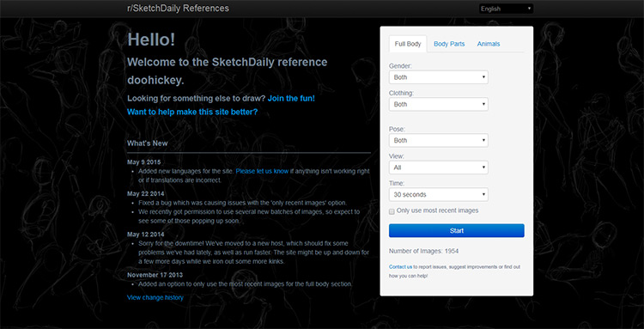Click the Please let us know link
The width and height of the screenshot is (644, 329).
tap(262, 171)
